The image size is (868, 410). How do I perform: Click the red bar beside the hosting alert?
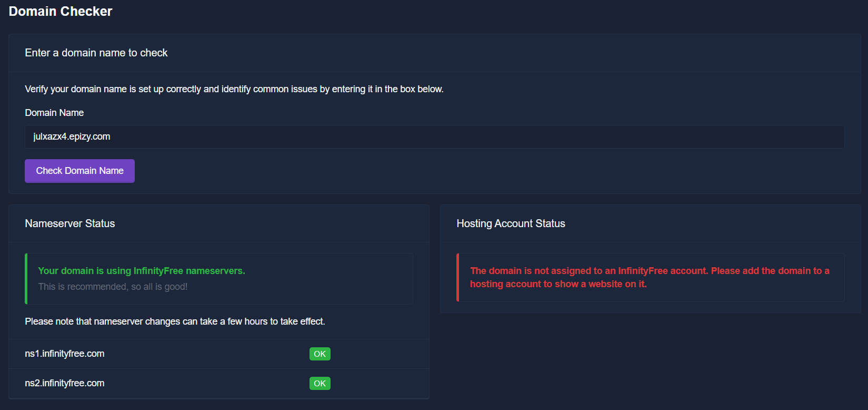click(458, 277)
